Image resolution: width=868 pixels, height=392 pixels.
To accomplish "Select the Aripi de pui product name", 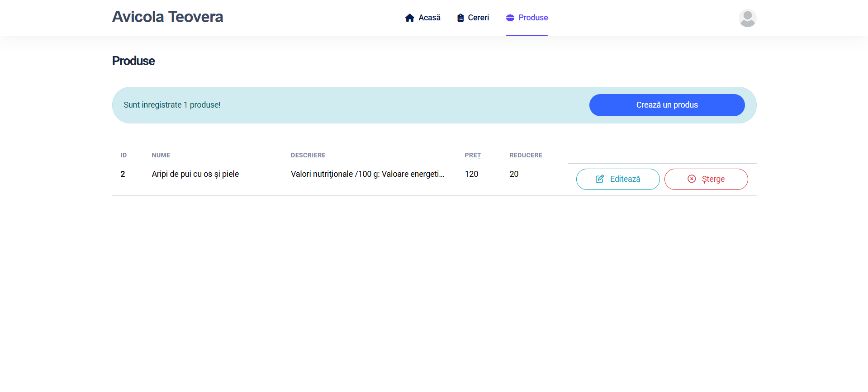I will click(x=195, y=174).
